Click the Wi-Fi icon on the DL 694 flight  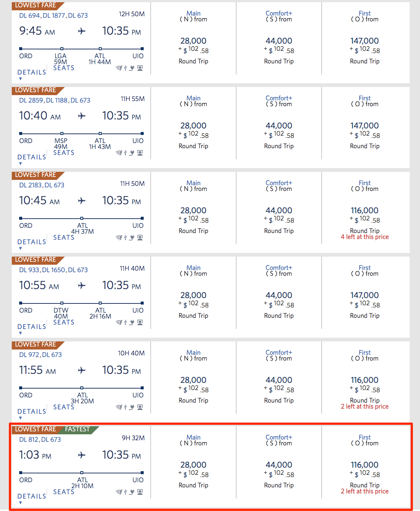pyautogui.click(x=120, y=68)
